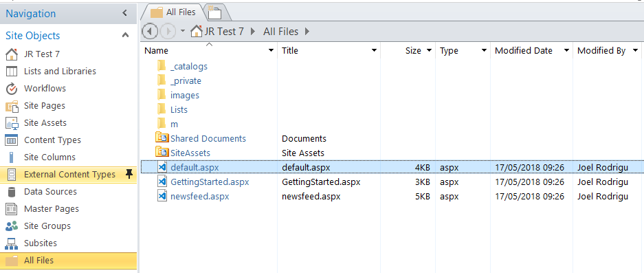Image resolution: width=644 pixels, height=273 pixels.
Task: Click the Workflows icon
Action: click(12, 89)
